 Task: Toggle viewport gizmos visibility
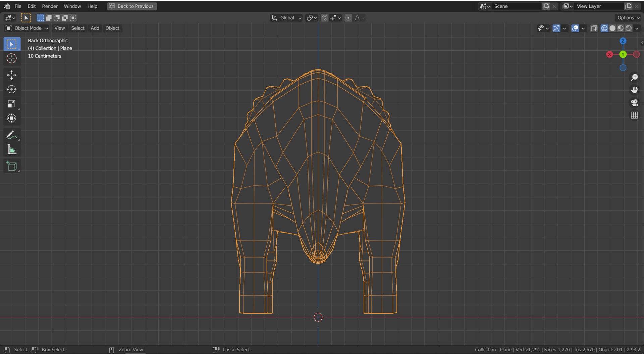pos(556,28)
